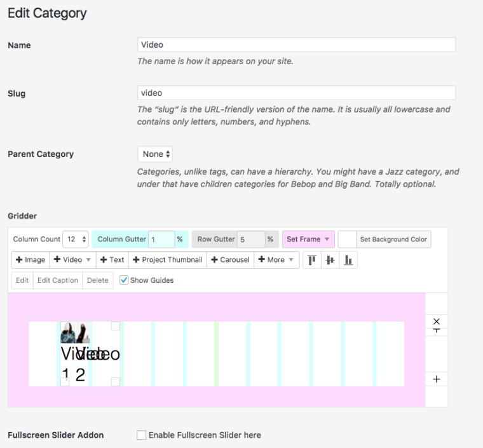Viewport: 483px width, 448px height.
Task: Insert a Project Thumbnail
Action: (x=167, y=260)
